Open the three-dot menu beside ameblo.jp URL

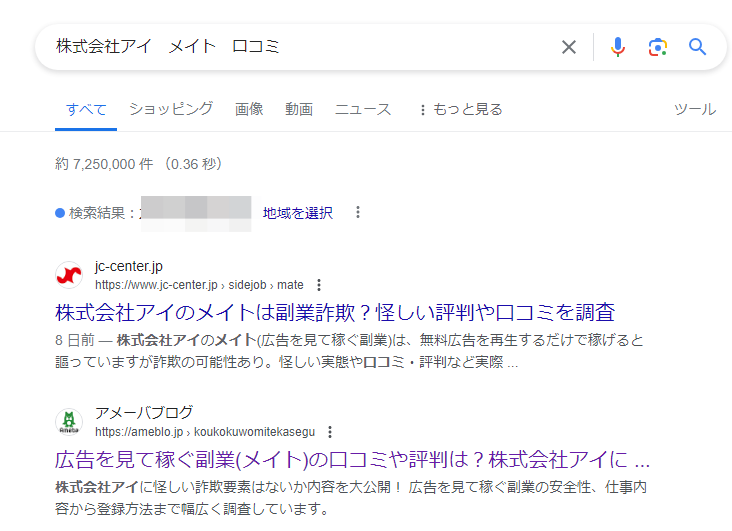pyautogui.click(x=330, y=432)
